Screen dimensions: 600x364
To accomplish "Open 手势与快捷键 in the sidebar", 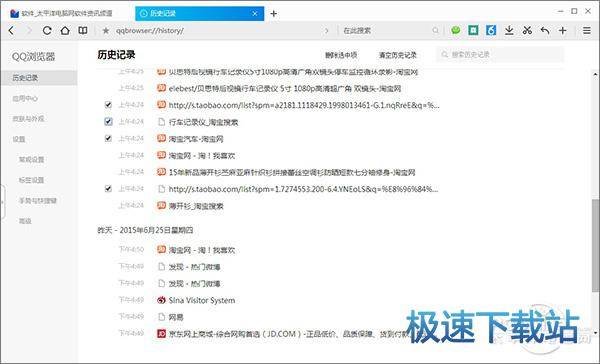I will [x=39, y=201].
